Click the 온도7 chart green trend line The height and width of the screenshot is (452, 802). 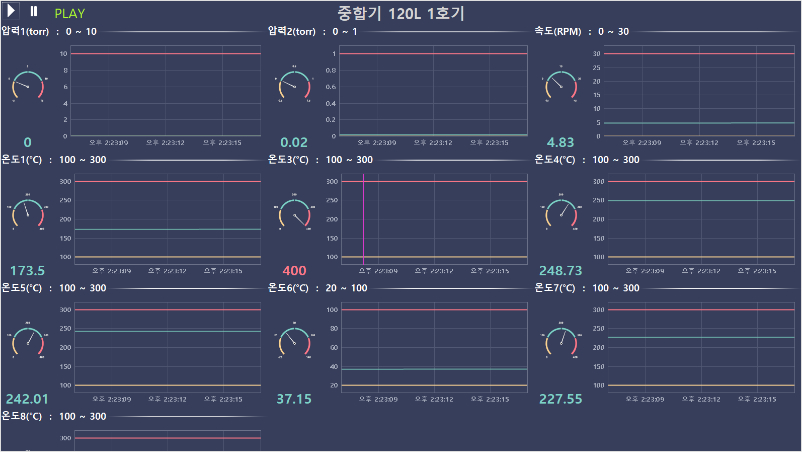coord(701,337)
